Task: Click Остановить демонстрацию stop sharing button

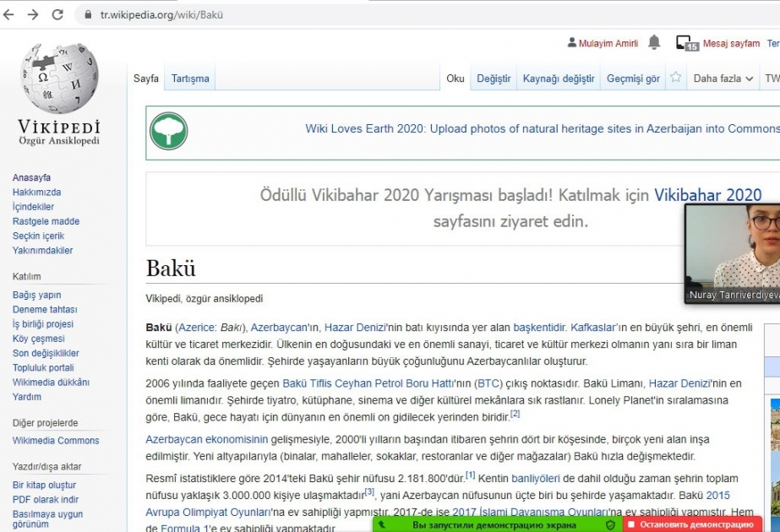Action: (692, 524)
